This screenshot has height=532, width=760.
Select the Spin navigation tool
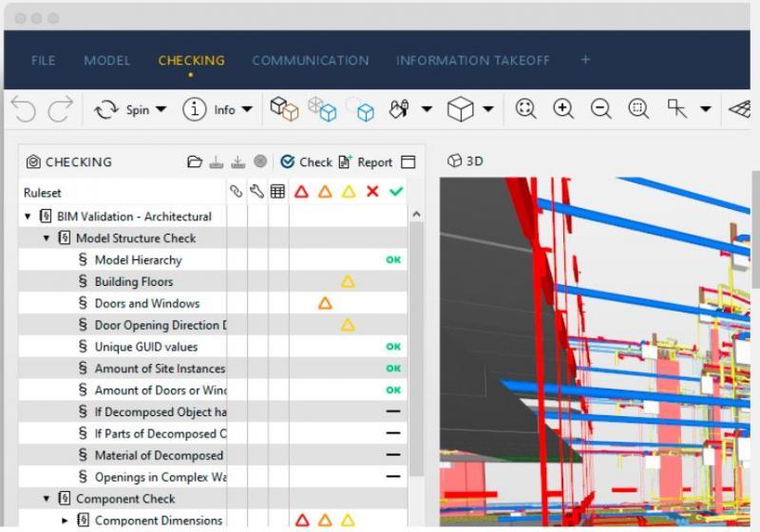122,110
